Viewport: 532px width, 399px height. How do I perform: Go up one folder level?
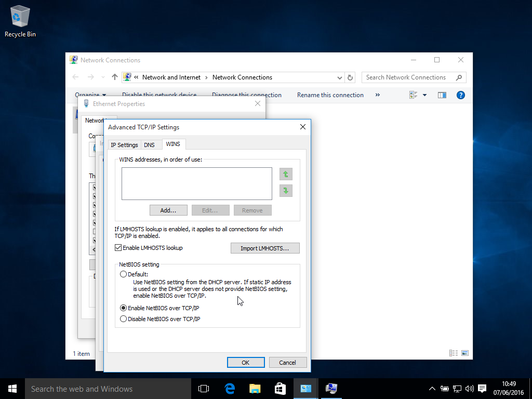[x=115, y=77]
